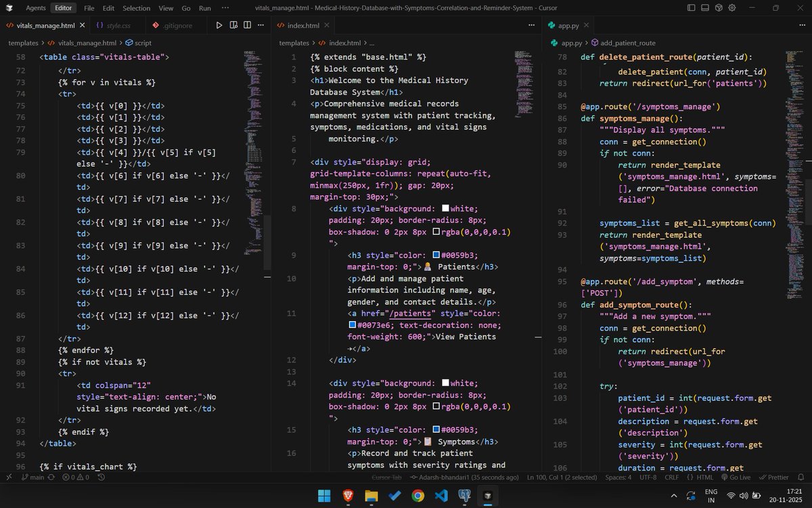Select the app.py tab

568,25
